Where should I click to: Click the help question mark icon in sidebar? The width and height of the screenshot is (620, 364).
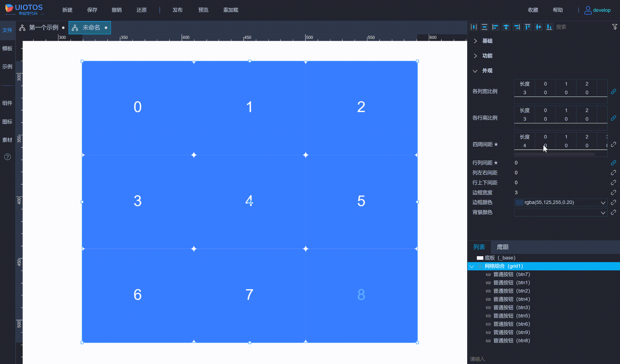point(8,157)
